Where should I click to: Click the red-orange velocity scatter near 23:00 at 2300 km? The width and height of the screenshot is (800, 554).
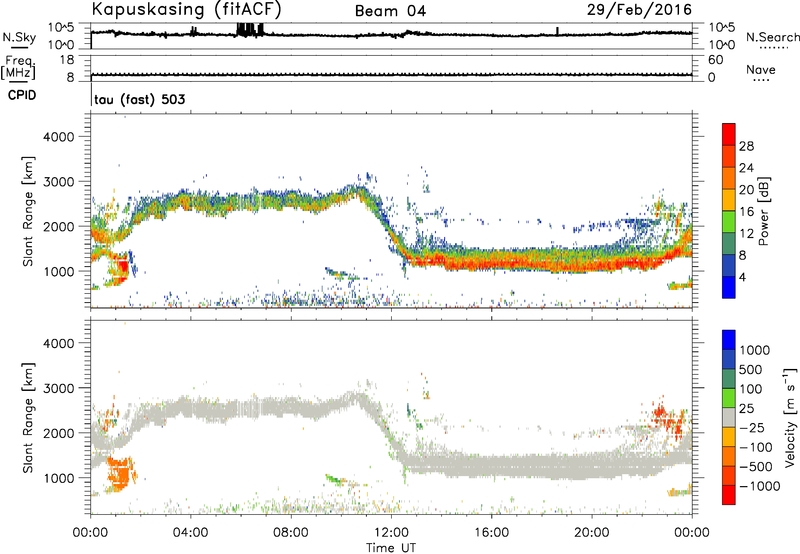(x=667, y=418)
